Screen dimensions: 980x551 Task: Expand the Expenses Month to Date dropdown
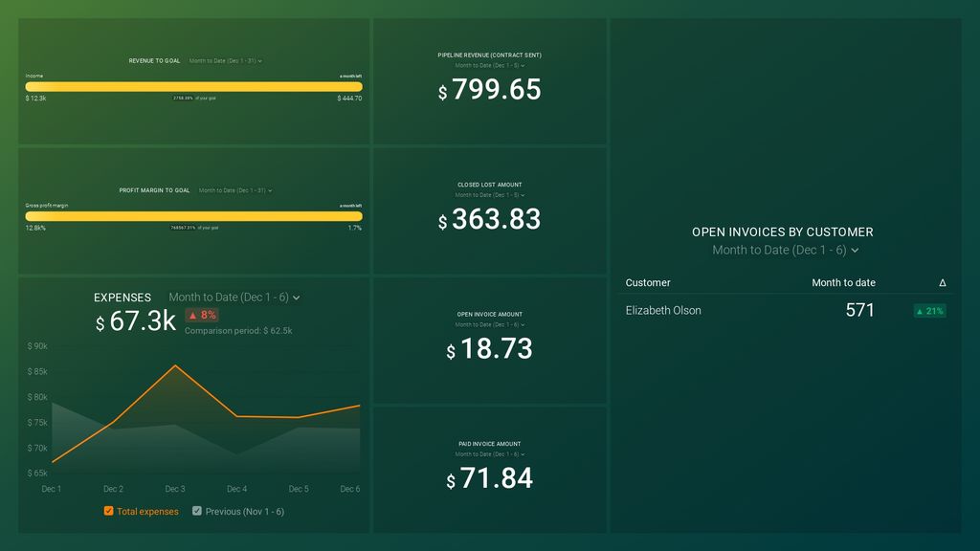[x=234, y=298]
